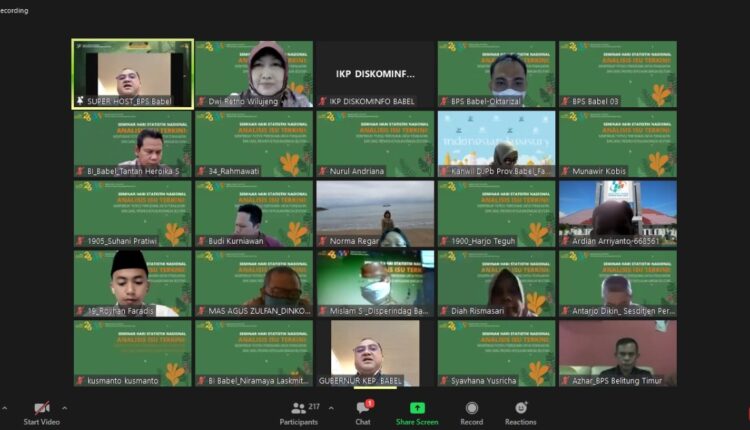Click IKP DISKOMINFO BABEL participant tile

(x=375, y=73)
